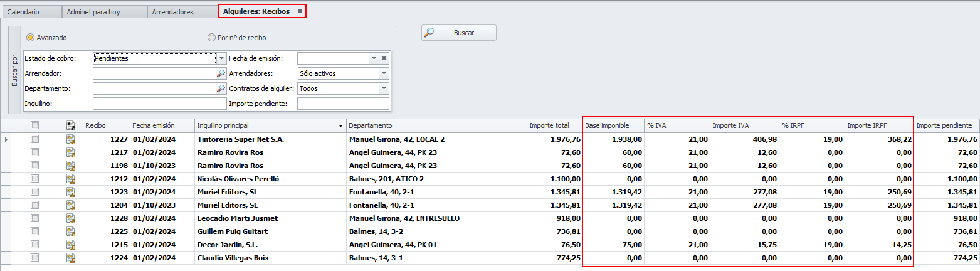Image resolution: width=980 pixels, height=271 pixels.
Task: Open Departamento lookup magnifier icon
Action: coord(221,88)
